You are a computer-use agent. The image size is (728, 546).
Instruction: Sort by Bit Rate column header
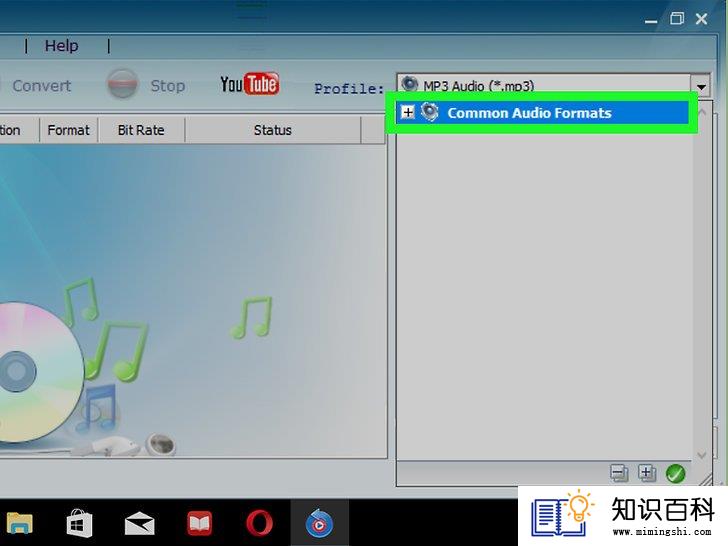141,130
